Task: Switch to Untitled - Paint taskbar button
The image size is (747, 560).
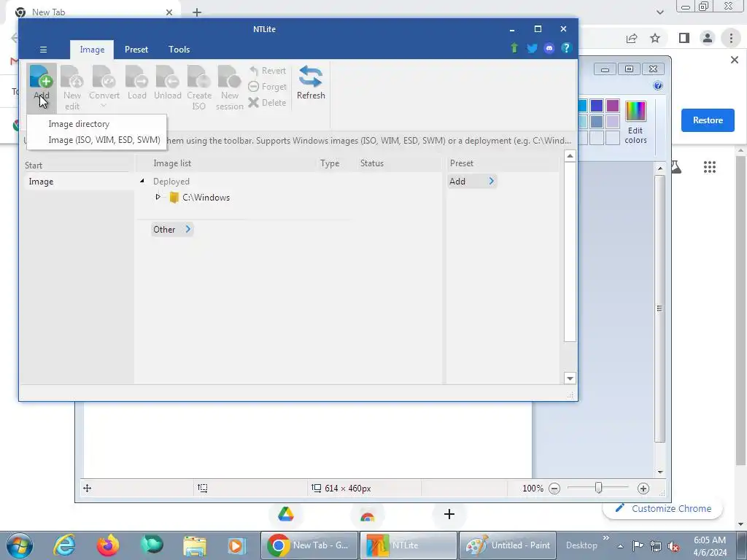Action: pos(508,545)
